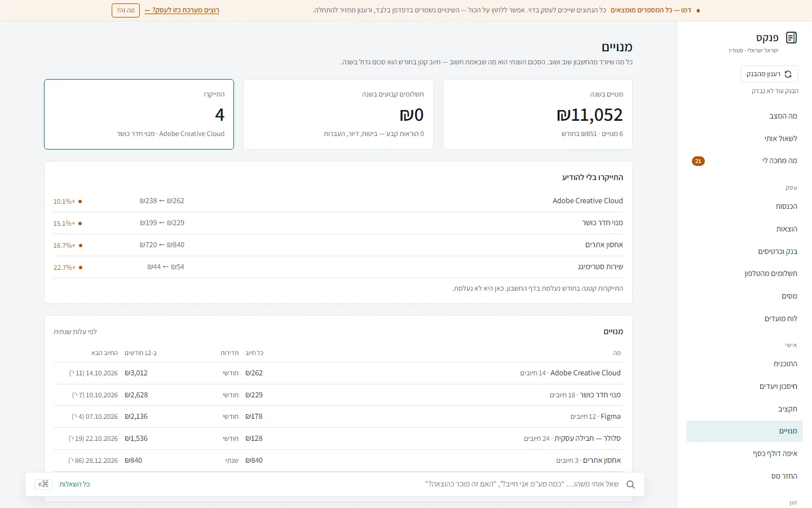Go to תקציב in sidebar
This screenshot has height=508, width=812.
click(x=744, y=409)
